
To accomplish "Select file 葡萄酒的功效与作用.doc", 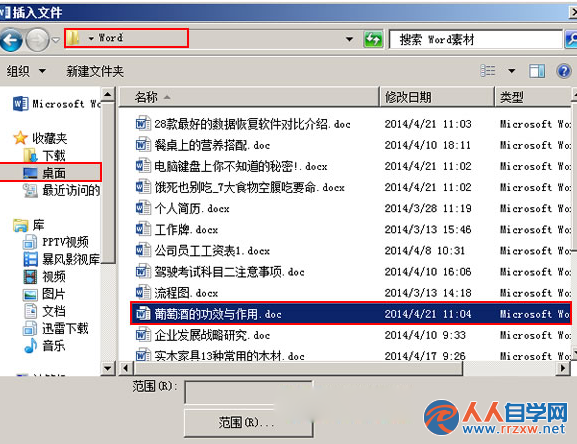I will [x=351, y=314].
